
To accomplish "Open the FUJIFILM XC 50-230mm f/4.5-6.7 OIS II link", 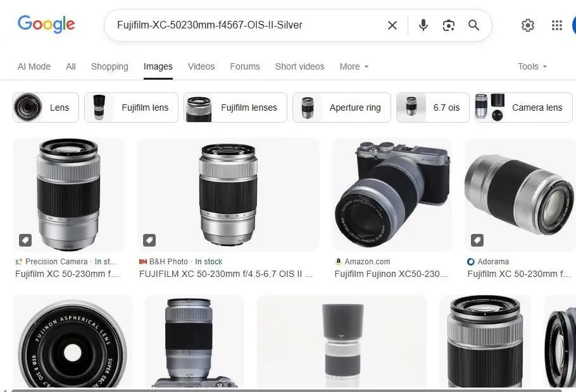I will 226,274.
